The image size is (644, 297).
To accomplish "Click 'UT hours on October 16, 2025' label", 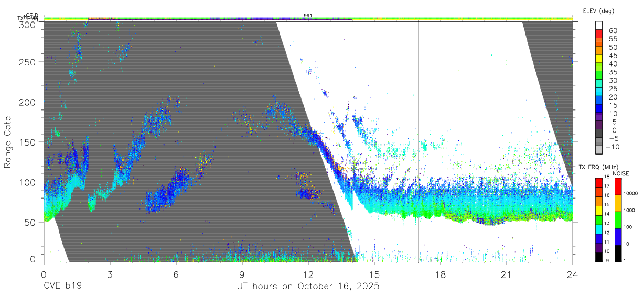I will (x=307, y=287).
